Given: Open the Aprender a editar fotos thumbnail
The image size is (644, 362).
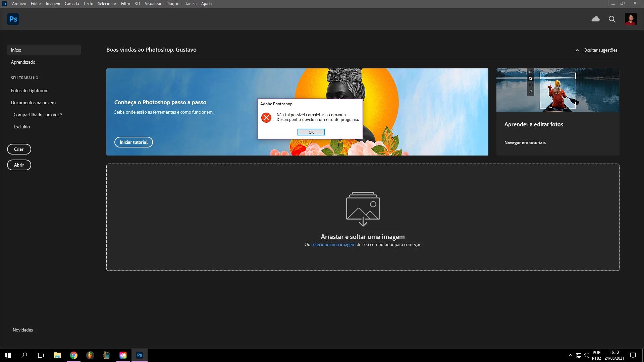Looking at the screenshot, I should (557, 90).
